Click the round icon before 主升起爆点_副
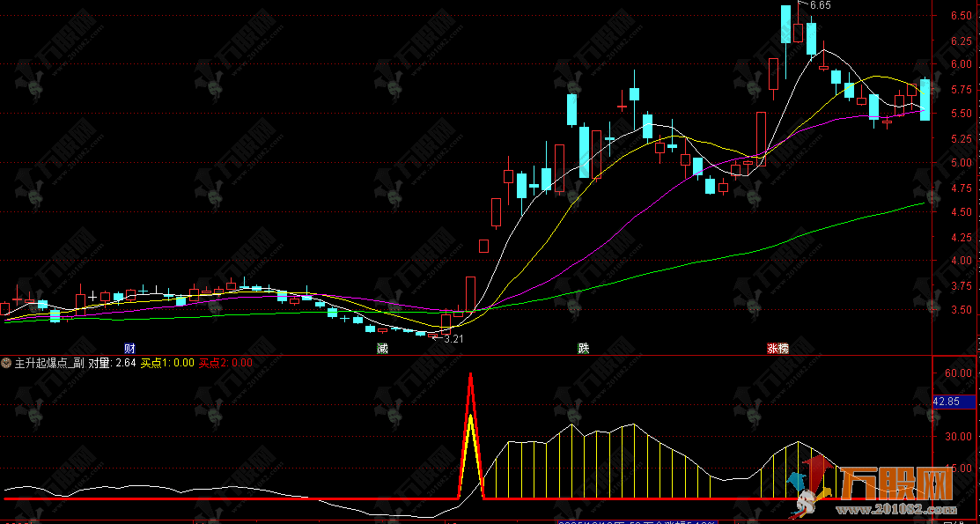980x524 pixels. pyautogui.click(x=6, y=361)
